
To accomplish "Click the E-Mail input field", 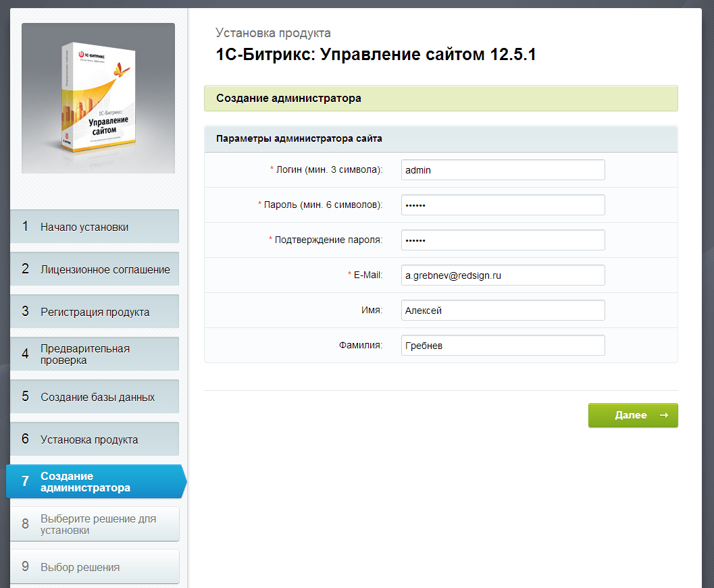I will pyautogui.click(x=503, y=275).
